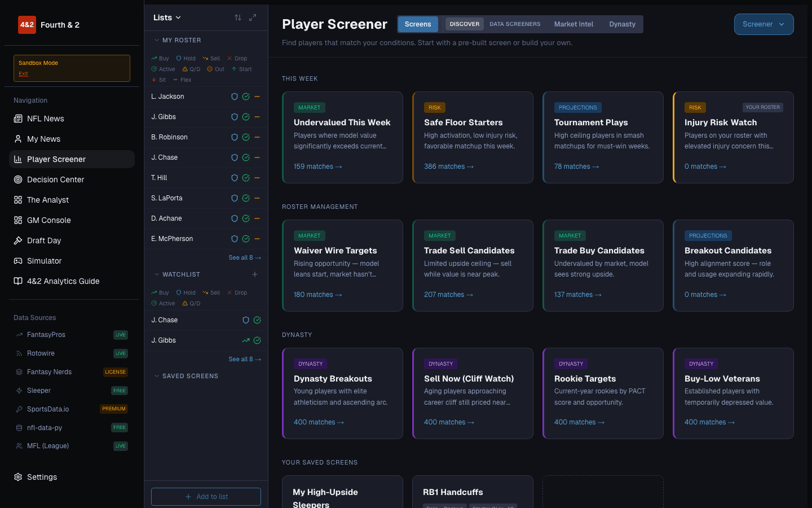Expand the SAVED SCREENS section
The width and height of the screenshot is (812, 508).
click(x=186, y=376)
